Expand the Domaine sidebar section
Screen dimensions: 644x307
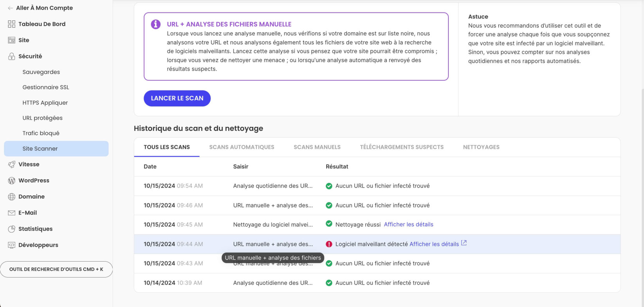tap(31, 197)
